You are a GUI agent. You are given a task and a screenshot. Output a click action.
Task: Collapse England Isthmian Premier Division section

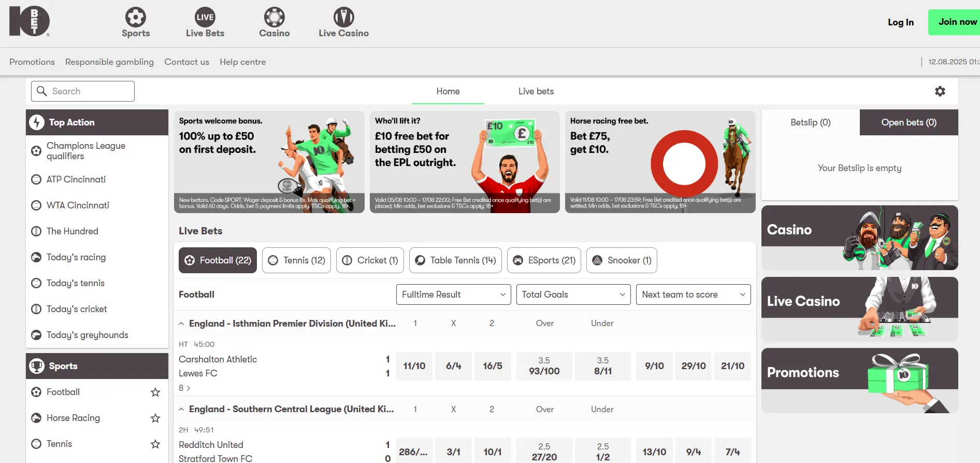(181, 324)
